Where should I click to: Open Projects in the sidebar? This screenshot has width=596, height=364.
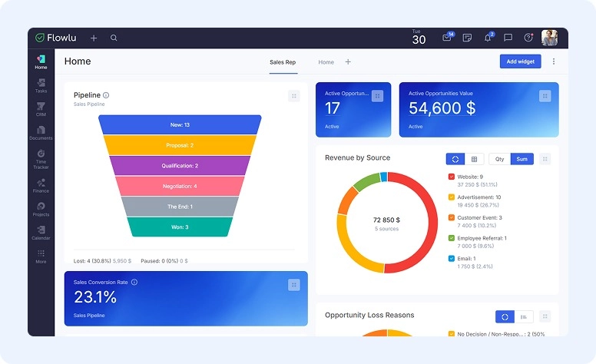[x=41, y=210]
